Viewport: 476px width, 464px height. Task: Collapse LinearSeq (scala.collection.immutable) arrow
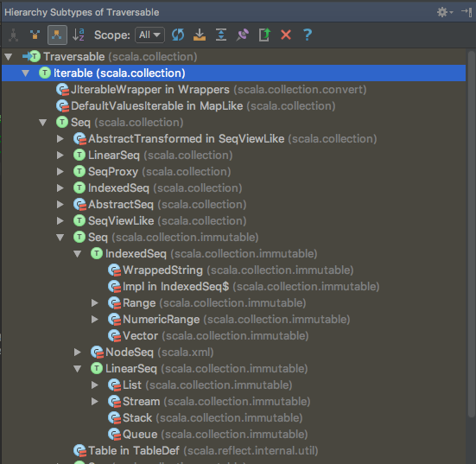point(78,369)
